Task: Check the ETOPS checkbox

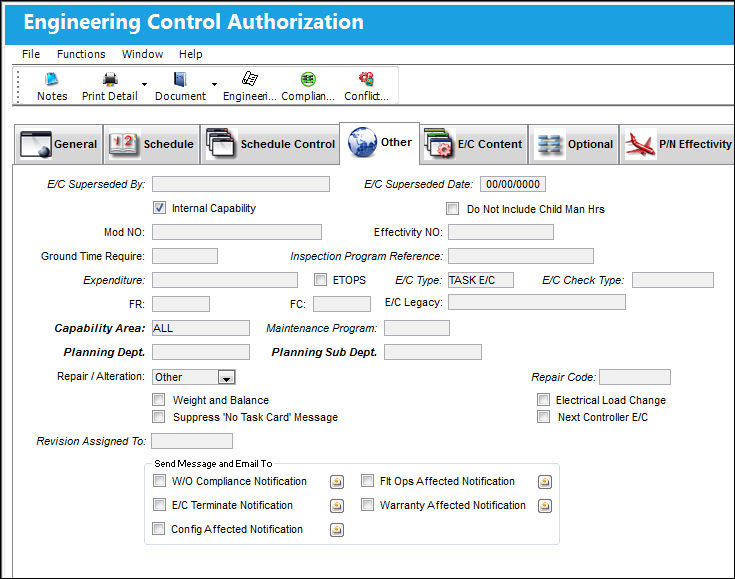Action: 320,280
